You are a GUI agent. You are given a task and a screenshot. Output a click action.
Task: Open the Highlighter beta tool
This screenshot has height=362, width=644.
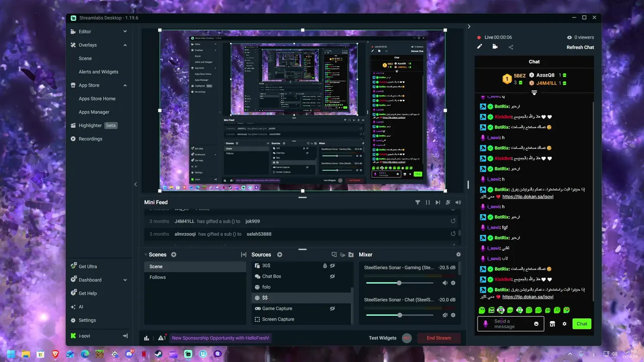[x=94, y=125]
